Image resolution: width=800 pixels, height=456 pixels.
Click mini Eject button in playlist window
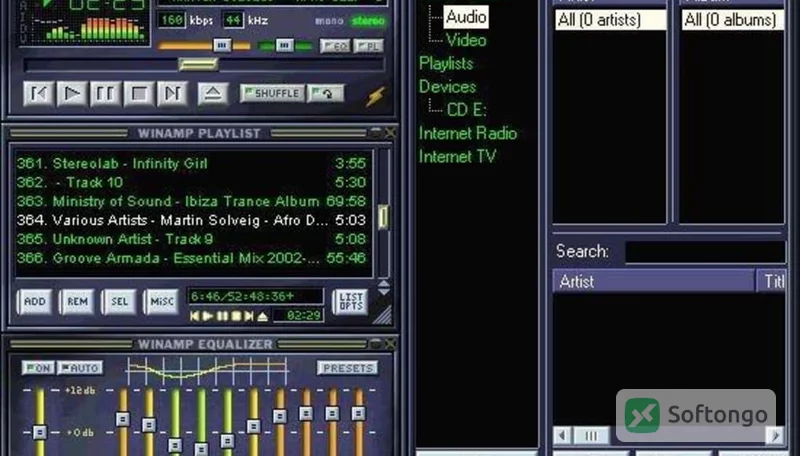coord(262,316)
